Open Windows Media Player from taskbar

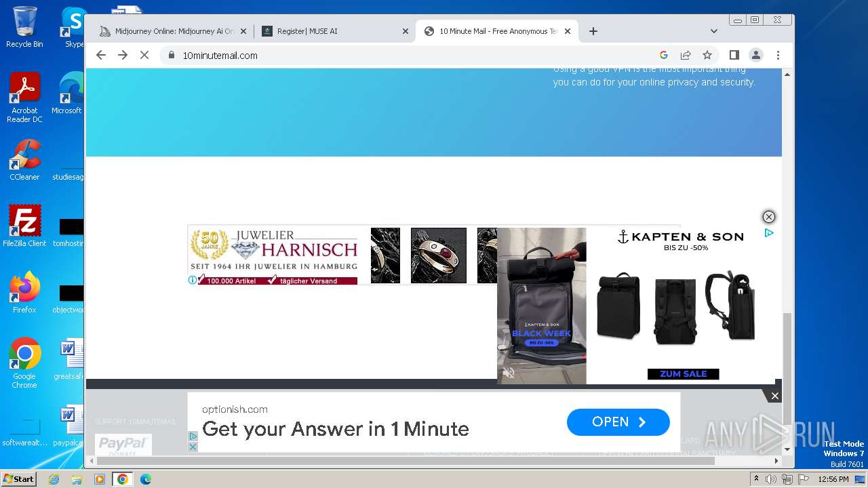click(x=100, y=479)
